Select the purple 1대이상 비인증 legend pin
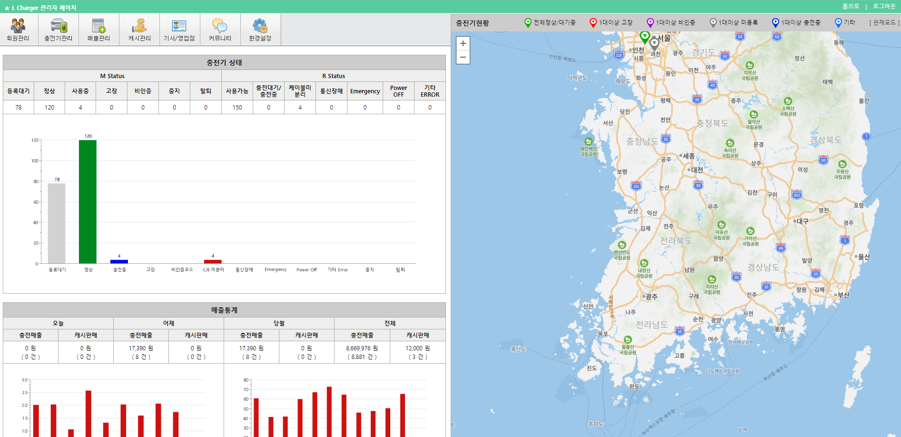The image size is (901, 437). [650, 22]
